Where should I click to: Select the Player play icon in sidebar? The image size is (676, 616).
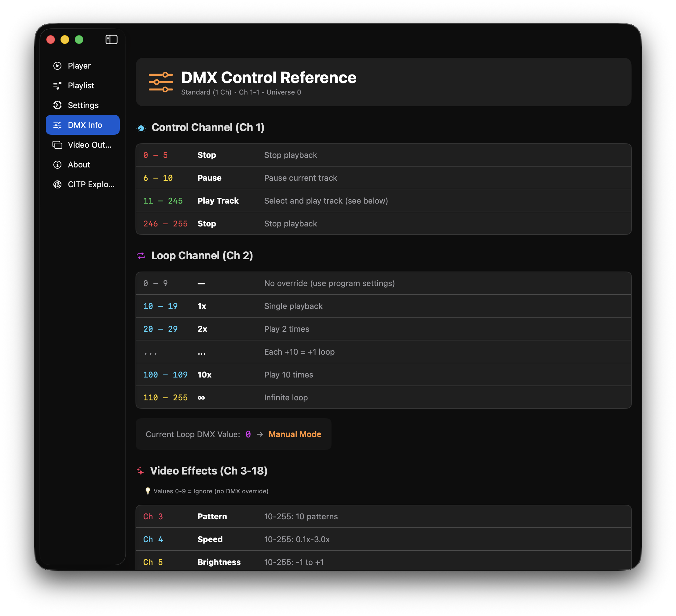pos(57,66)
